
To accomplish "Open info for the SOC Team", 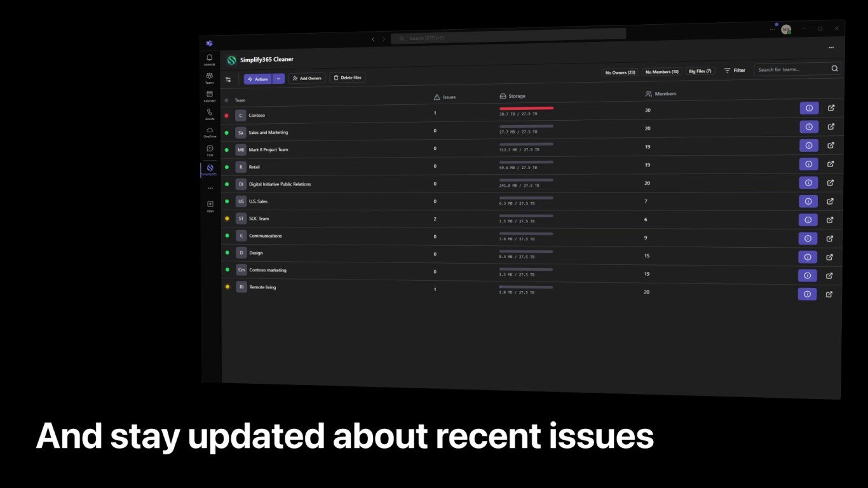I will point(808,220).
